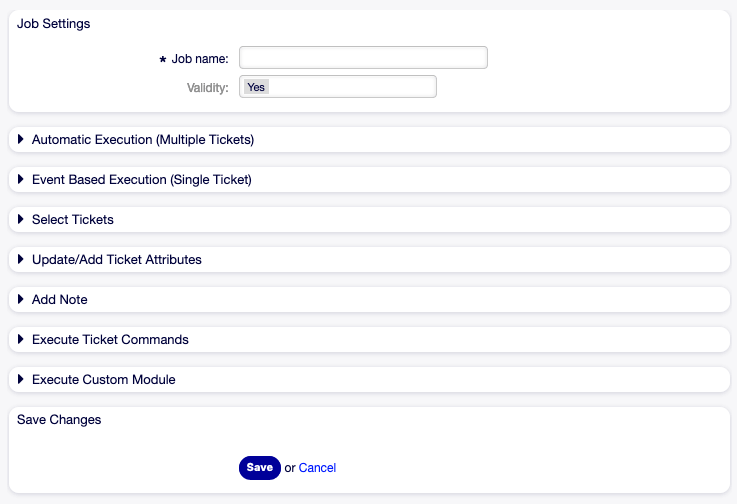
Task: Click the arrow beside Select Tickets
Action: tap(21, 220)
